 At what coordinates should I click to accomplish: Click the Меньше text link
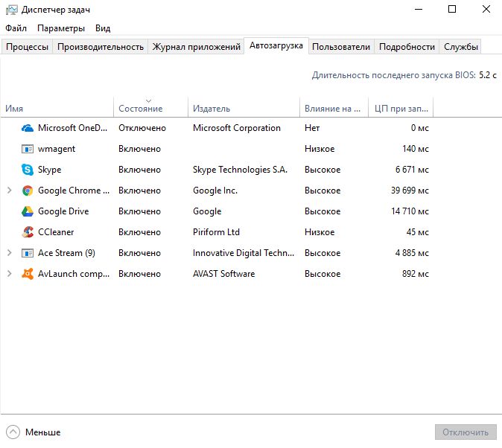pyautogui.click(x=43, y=432)
